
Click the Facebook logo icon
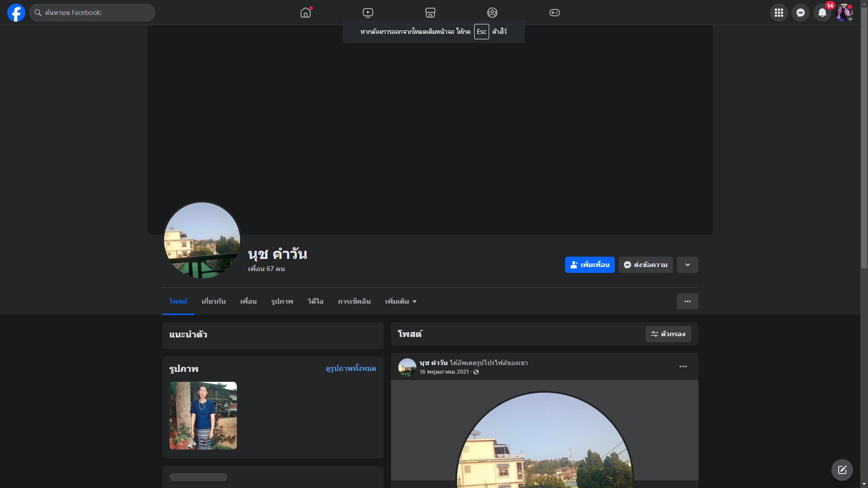pyautogui.click(x=16, y=13)
